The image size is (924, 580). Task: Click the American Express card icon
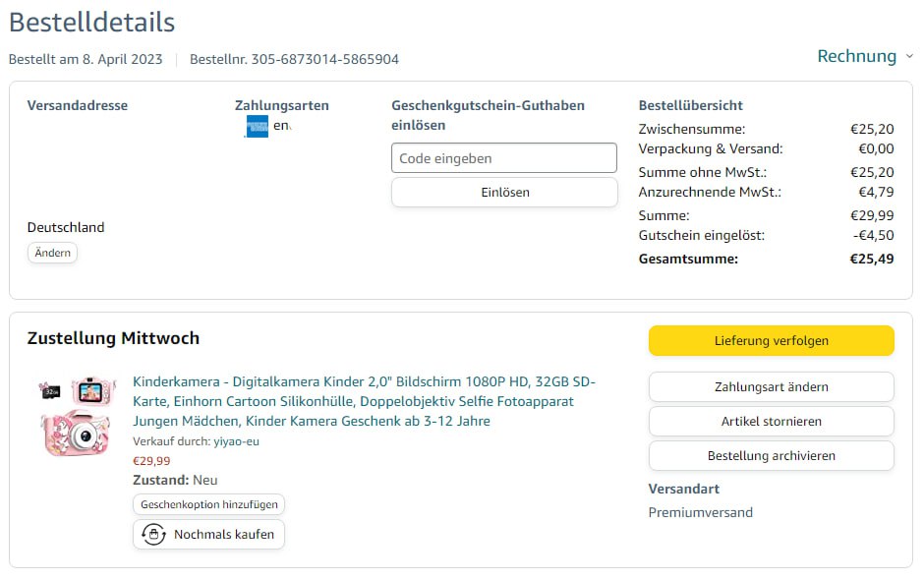click(x=257, y=127)
